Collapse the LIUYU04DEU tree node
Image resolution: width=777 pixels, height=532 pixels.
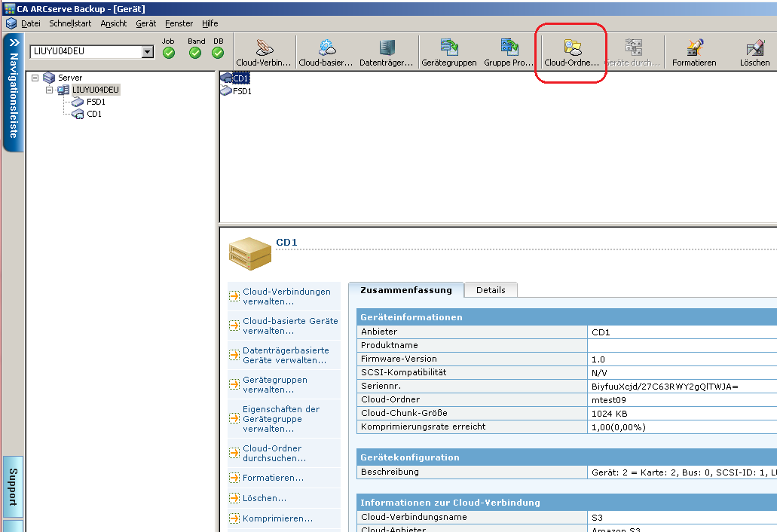49,90
